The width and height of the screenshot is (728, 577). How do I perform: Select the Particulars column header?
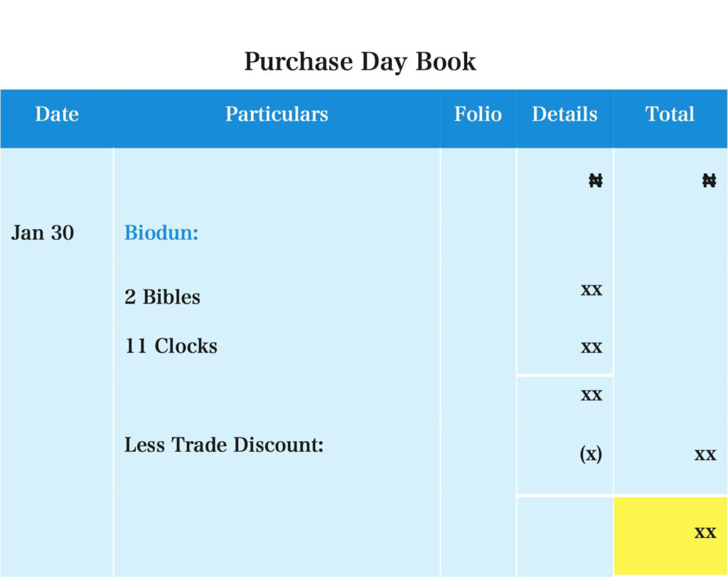click(x=277, y=115)
